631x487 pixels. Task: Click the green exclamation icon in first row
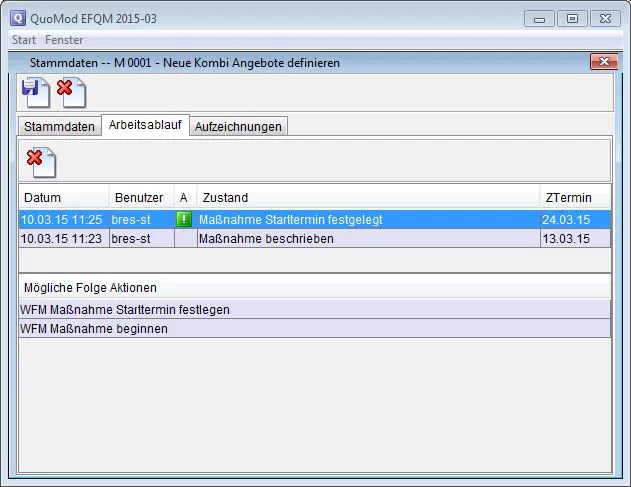pos(184,219)
